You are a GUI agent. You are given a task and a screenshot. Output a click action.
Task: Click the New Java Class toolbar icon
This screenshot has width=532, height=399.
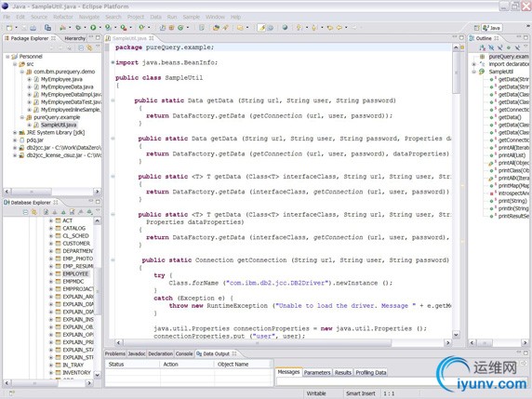[180, 28]
